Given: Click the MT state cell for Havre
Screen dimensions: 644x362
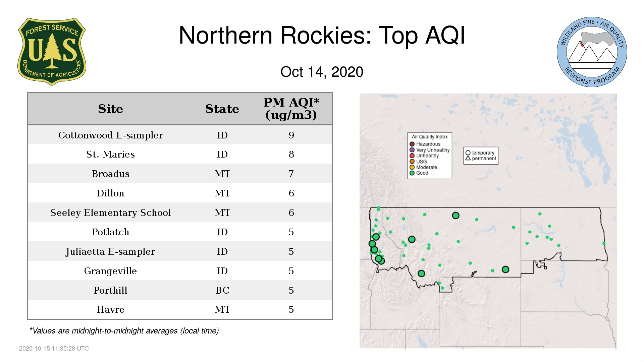Looking at the screenshot, I should click(222, 309).
